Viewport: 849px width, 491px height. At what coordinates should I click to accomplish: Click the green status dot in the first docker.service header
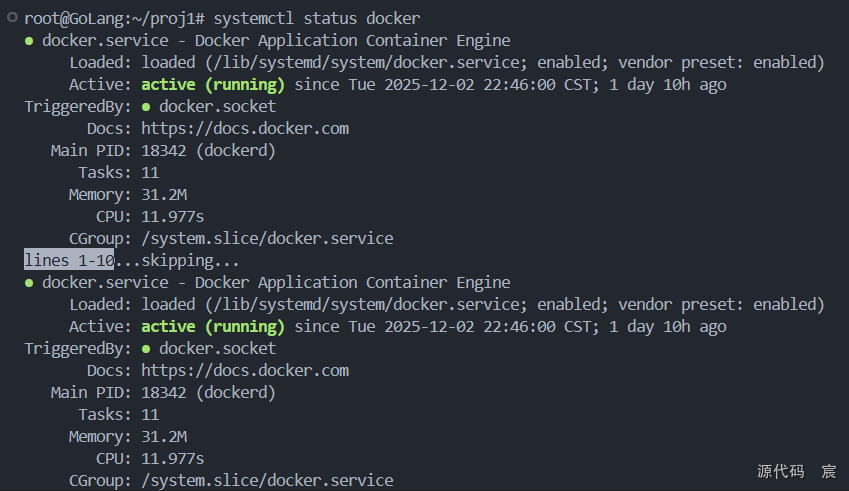tap(29, 41)
